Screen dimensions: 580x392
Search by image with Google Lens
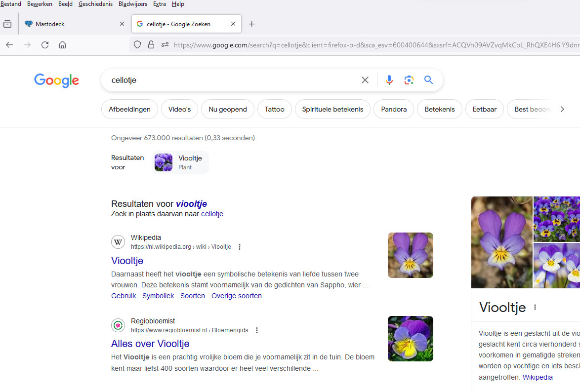[409, 80]
